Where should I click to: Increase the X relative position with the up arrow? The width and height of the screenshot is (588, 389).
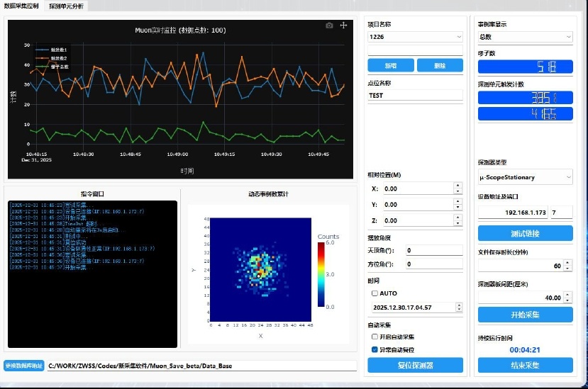click(x=457, y=186)
